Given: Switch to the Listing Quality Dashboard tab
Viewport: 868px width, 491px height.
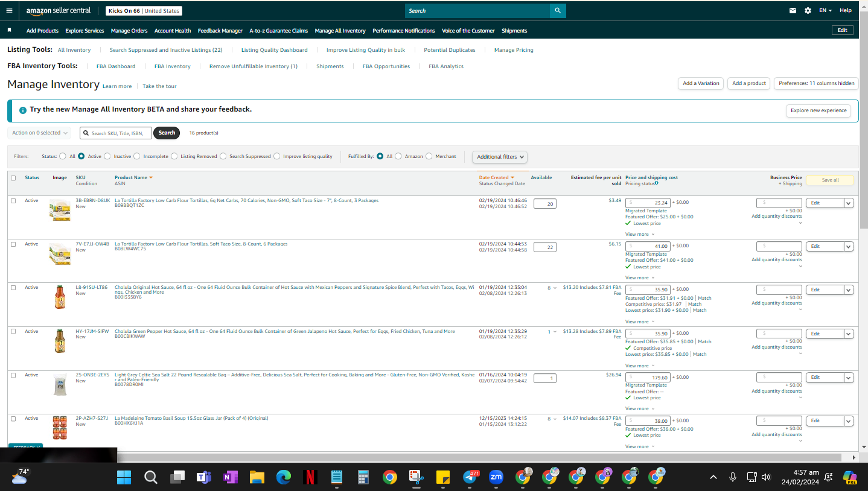Looking at the screenshot, I should (x=275, y=50).
